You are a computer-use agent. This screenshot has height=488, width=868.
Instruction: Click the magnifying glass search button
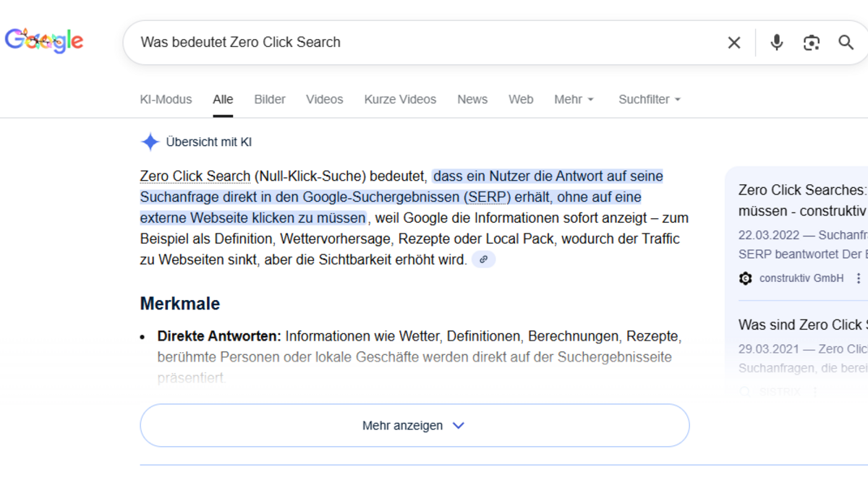[846, 43]
